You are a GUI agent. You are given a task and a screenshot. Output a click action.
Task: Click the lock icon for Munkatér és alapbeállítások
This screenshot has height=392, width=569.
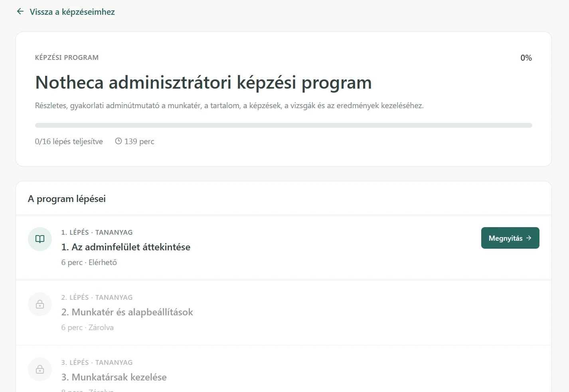tap(40, 304)
